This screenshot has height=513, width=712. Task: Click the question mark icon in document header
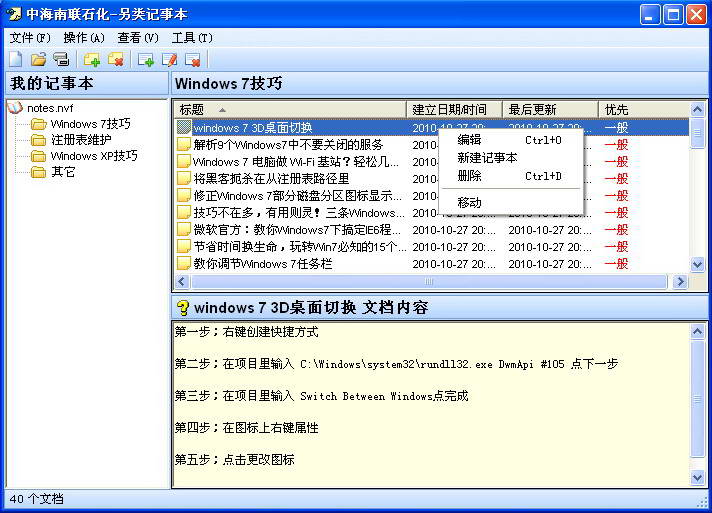click(x=183, y=308)
